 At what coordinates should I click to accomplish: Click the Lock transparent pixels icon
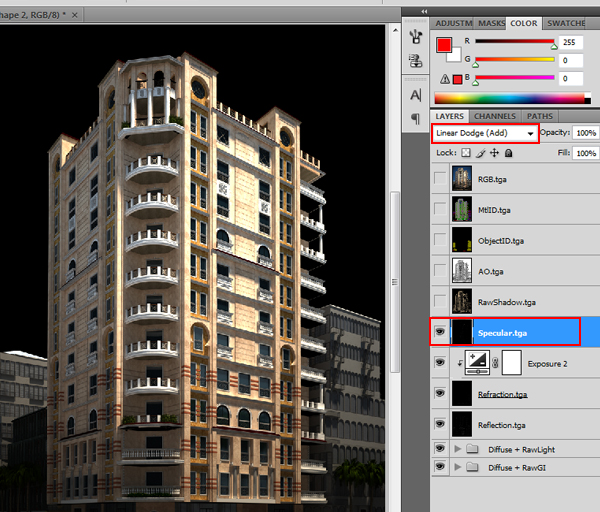click(x=466, y=153)
